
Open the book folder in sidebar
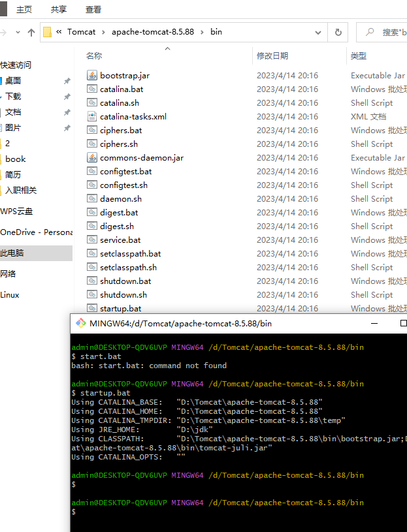(x=15, y=159)
